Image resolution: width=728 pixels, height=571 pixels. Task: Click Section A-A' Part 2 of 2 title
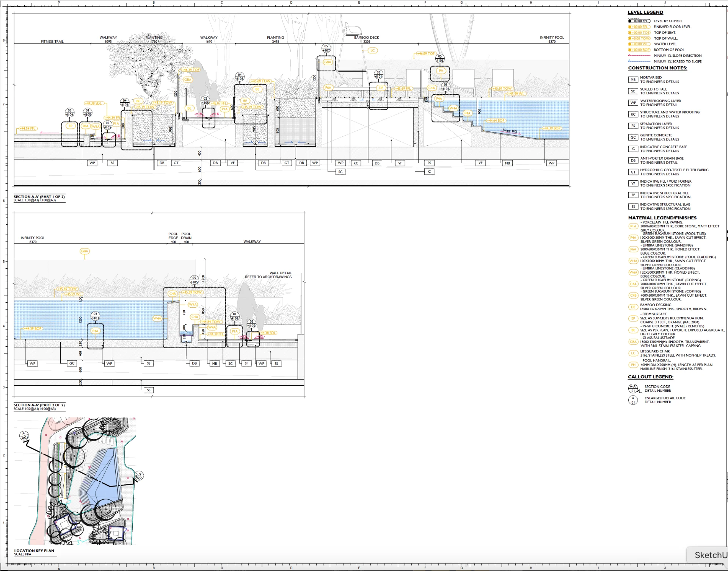tap(39, 405)
